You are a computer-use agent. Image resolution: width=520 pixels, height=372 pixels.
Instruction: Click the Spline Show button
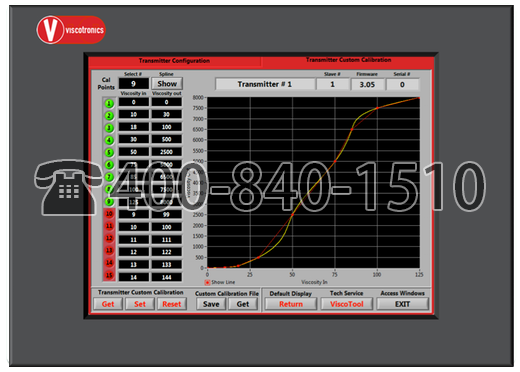[167, 84]
